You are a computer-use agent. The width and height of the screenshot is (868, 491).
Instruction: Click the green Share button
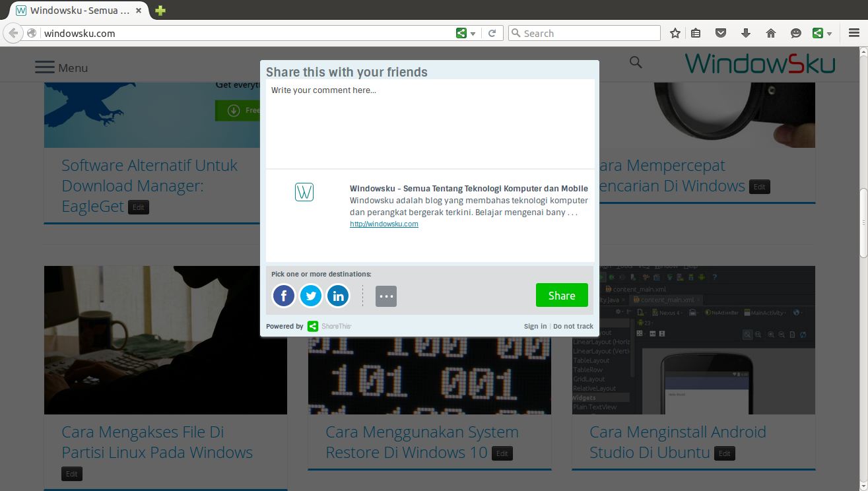(x=562, y=296)
